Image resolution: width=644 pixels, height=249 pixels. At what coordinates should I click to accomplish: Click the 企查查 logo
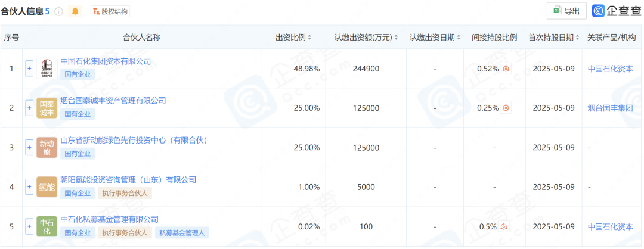tap(617, 11)
